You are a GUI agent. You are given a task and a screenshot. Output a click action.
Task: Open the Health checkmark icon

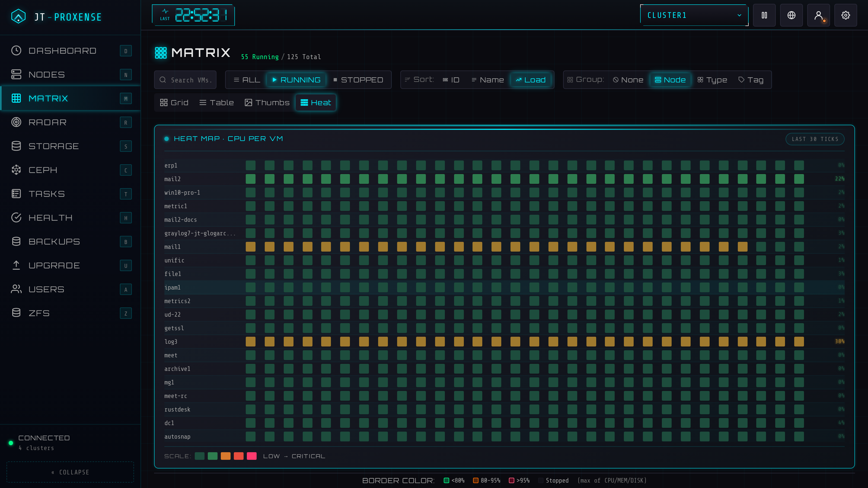click(16, 218)
